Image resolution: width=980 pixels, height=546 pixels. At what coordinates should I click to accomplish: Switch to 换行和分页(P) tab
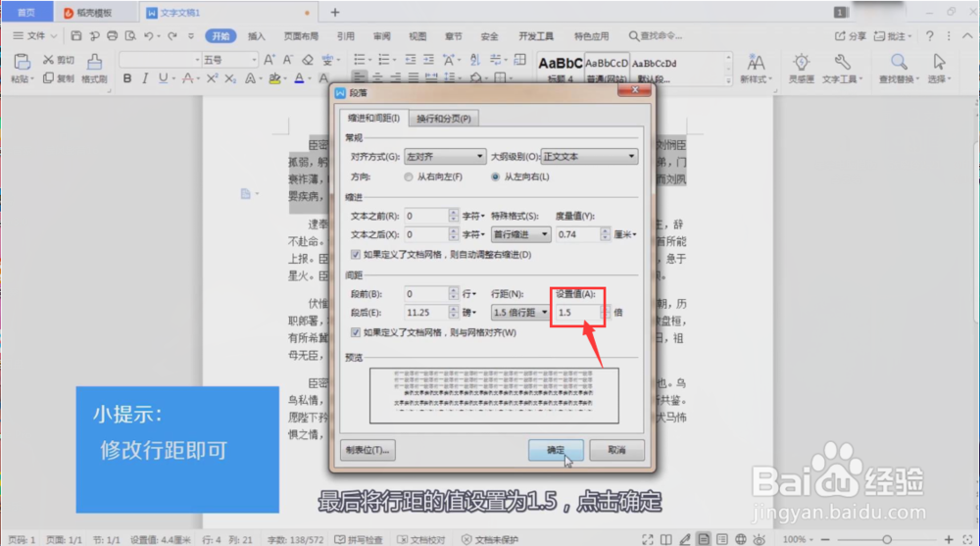444,119
